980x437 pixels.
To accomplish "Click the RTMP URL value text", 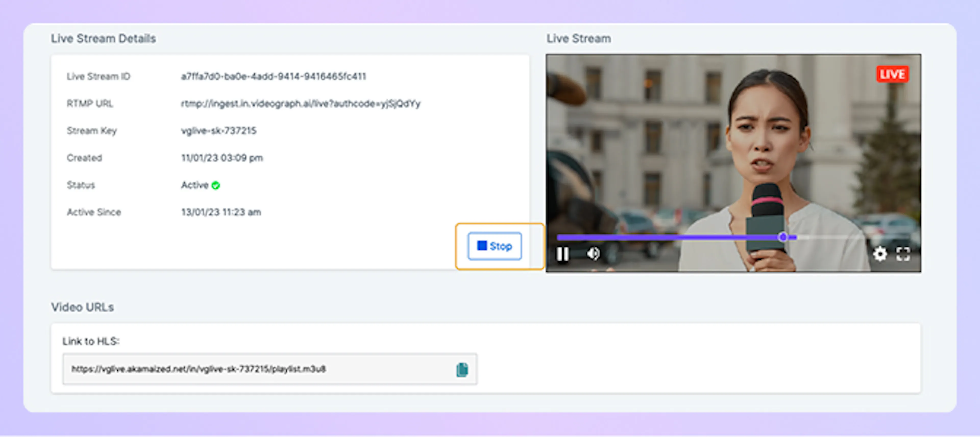I will pos(301,103).
